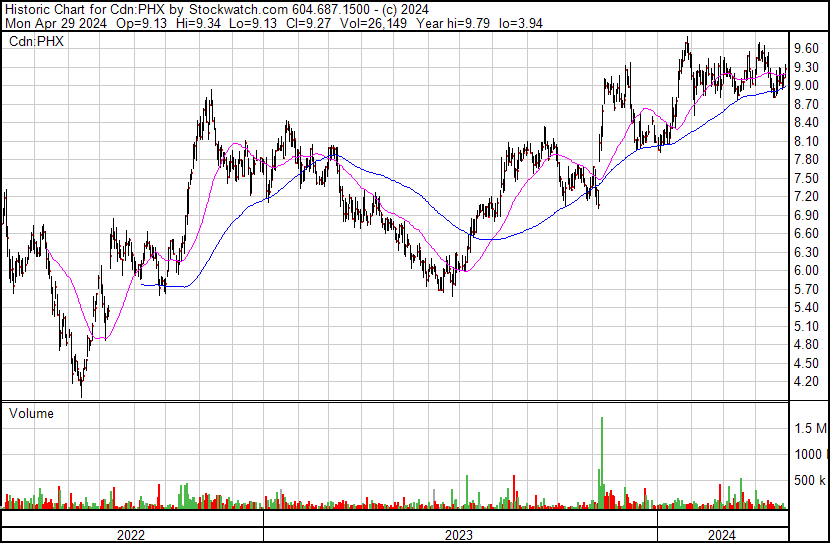
Task: Click the 1000 volume axis label
Action: click(x=808, y=454)
